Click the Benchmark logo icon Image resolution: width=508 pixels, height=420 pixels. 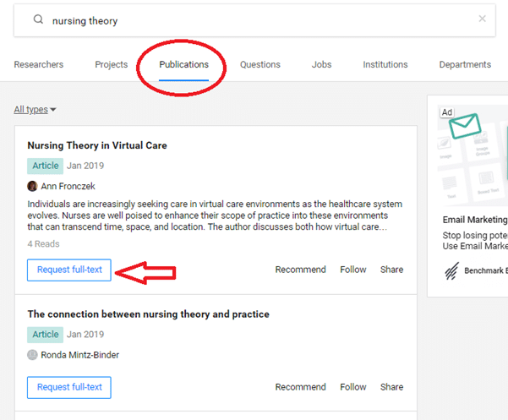452,270
